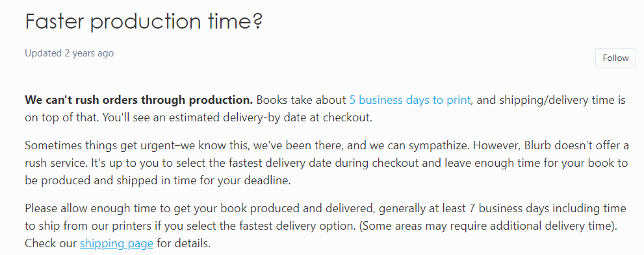644x255 pixels.
Task: Click the 'for details.' text after shipping link
Action: (x=184, y=243)
